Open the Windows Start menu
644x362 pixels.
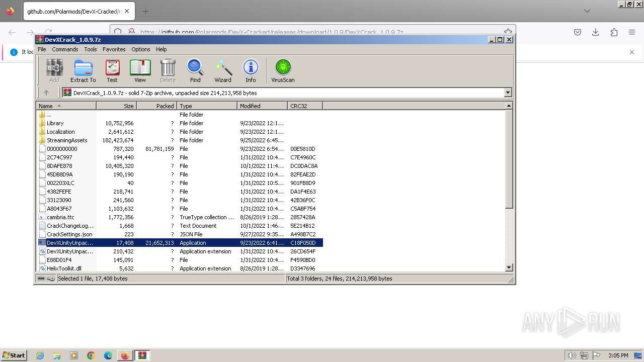click(x=14, y=355)
